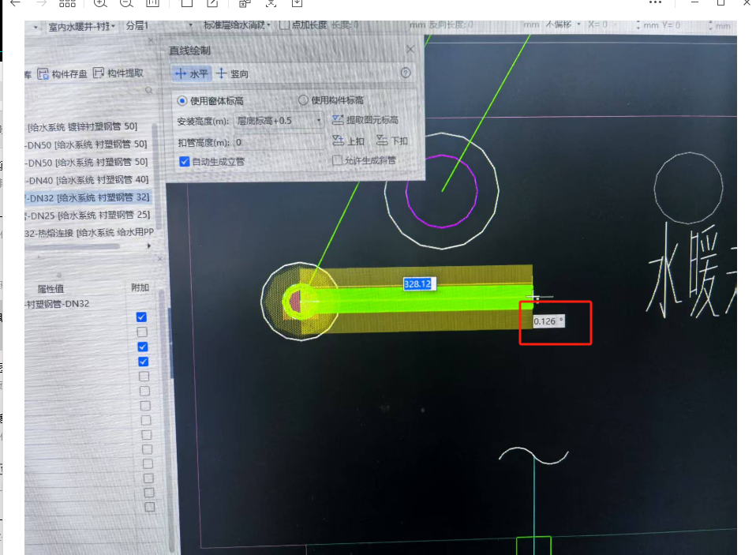The width and height of the screenshot is (756, 555).
Task: Zoom in using image viewer toolbar
Action: pos(99,3)
